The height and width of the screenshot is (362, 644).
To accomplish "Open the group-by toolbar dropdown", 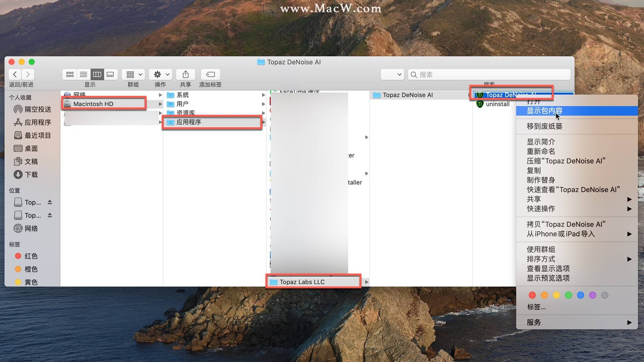I will coord(133,74).
